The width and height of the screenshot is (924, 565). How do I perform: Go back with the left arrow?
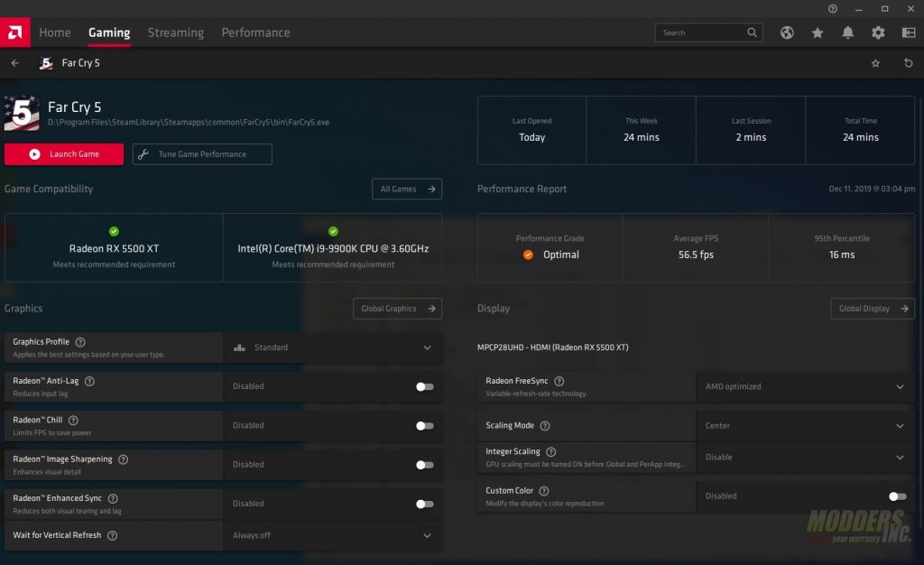pos(14,62)
